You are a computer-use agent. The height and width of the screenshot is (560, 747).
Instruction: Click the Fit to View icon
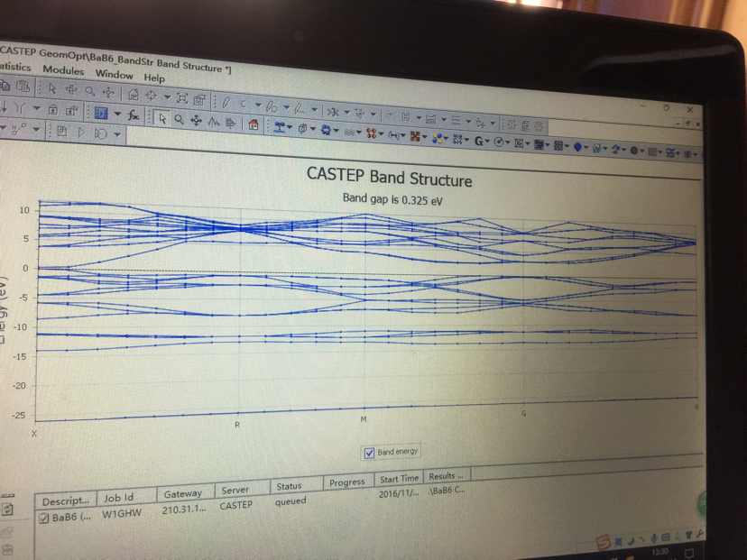click(x=182, y=98)
